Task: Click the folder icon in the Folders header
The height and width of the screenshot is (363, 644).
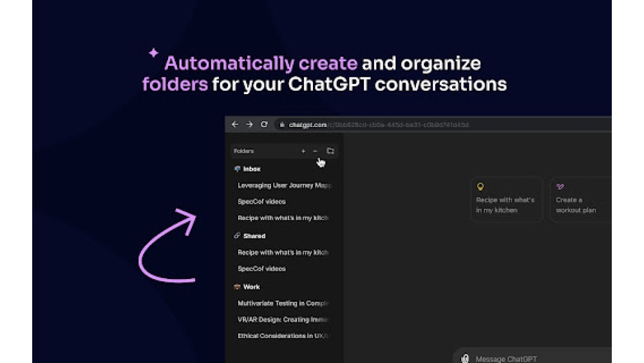Action: (330, 151)
